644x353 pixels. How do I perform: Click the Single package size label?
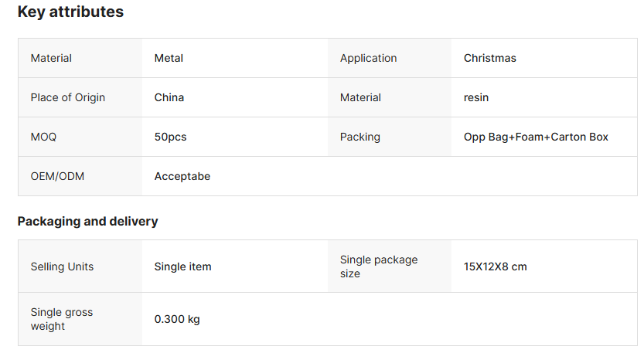pos(379,266)
